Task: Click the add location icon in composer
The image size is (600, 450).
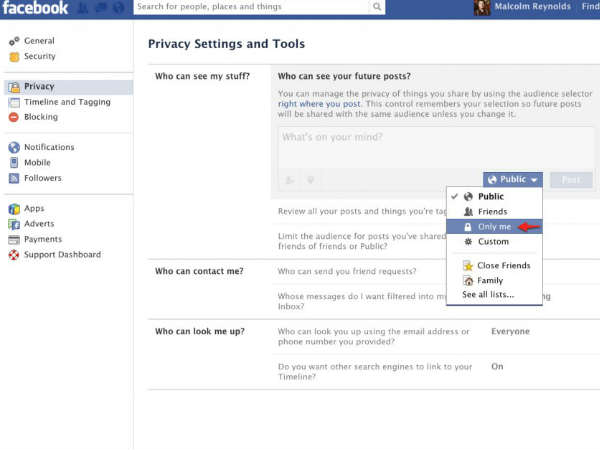Action: point(311,180)
